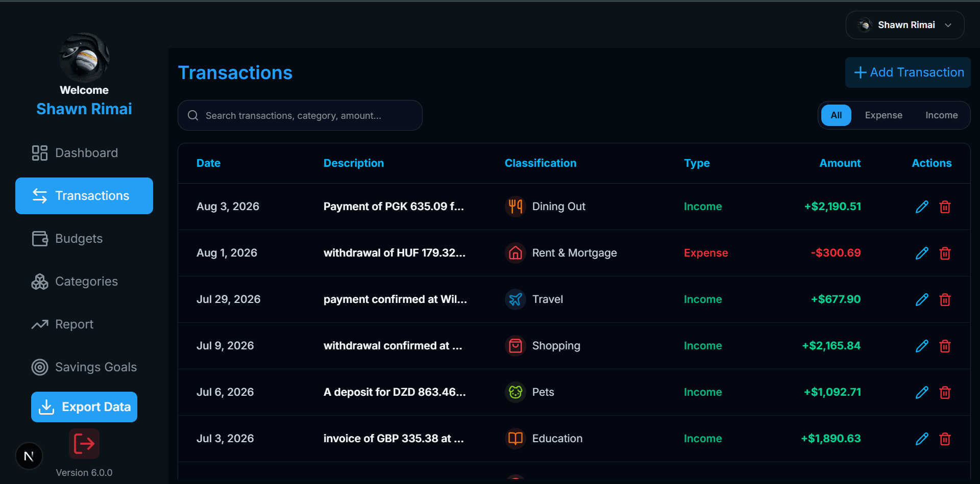
Task: Click the date Jul 9, 2026
Action: 225,346
